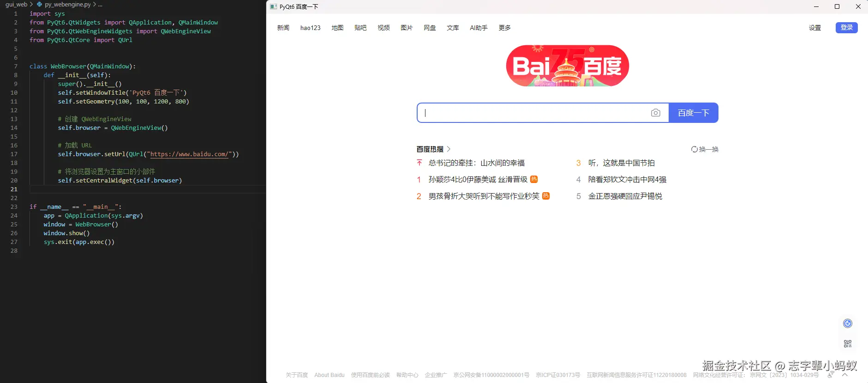Viewport: 868px width, 383px height.
Task: Close the PyQt6 百度一下 window
Action: point(858,6)
